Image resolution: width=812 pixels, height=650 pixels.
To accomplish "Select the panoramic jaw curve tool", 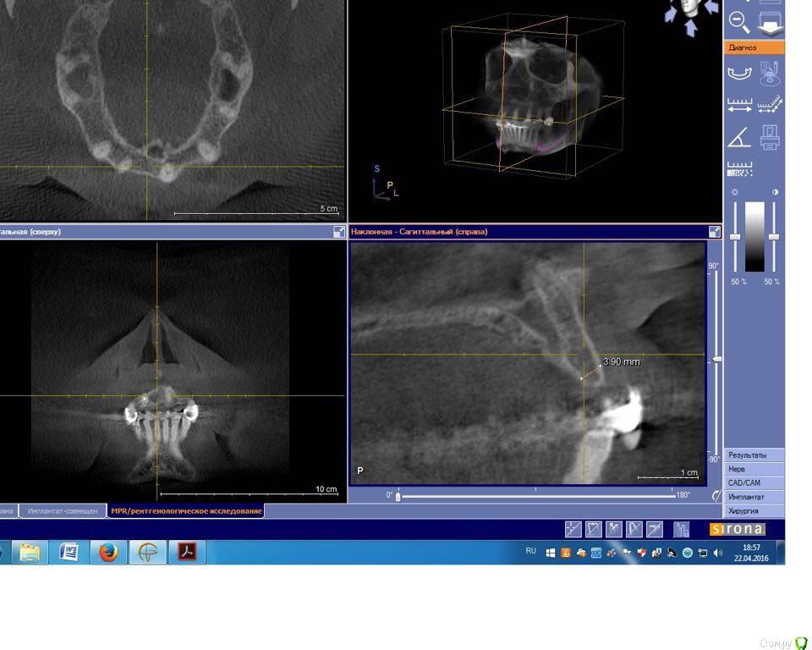I will [x=740, y=74].
